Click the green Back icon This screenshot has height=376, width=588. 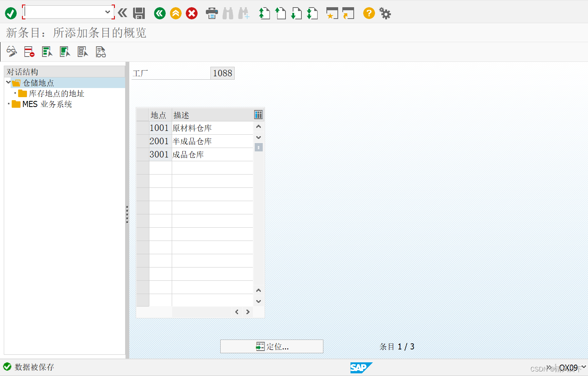click(x=160, y=14)
